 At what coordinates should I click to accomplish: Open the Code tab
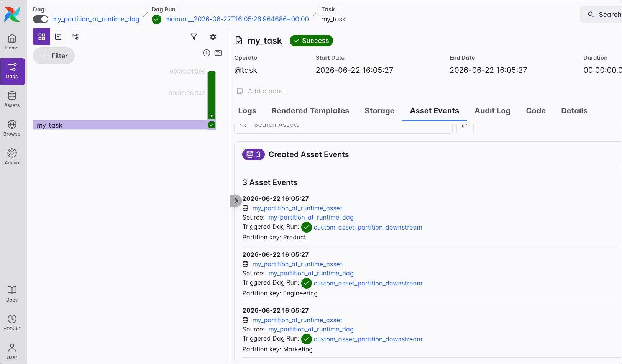(x=536, y=111)
